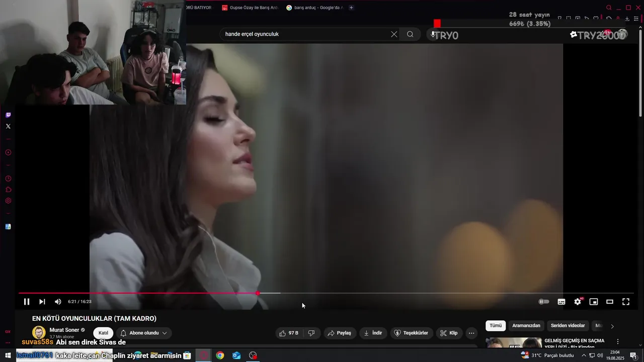Skip to the next video
The image size is (644, 362).
(42, 302)
